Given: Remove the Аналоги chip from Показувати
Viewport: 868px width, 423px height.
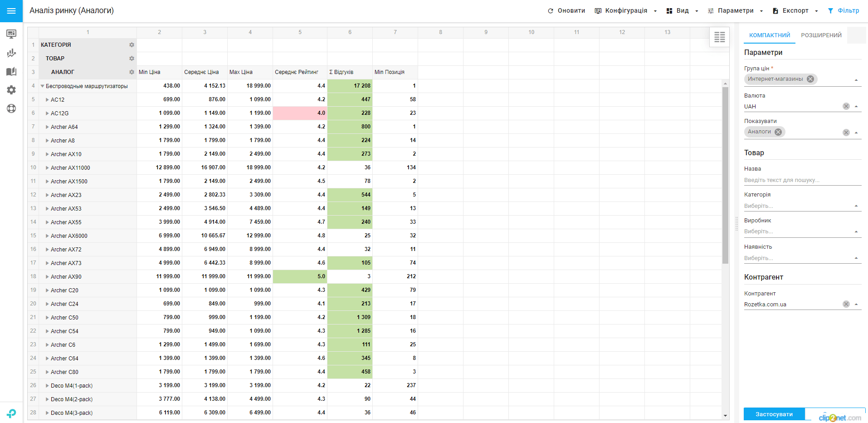Looking at the screenshot, I should coord(778,132).
